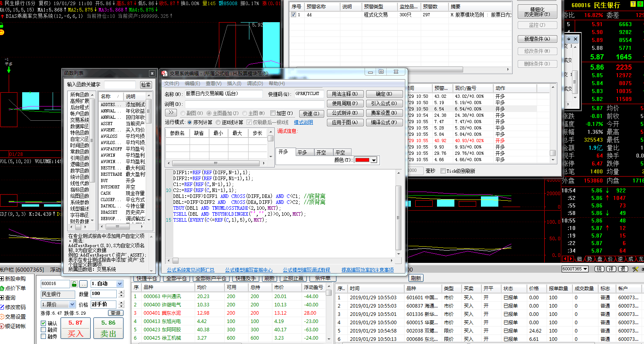The image size is (644, 344).
Task: Click the red left arrow tab scroller
Action: click(565, 259)
